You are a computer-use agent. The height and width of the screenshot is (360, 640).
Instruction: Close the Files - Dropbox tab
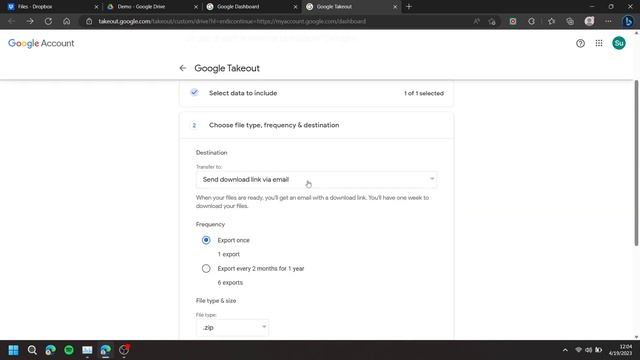tap(96, 7)
